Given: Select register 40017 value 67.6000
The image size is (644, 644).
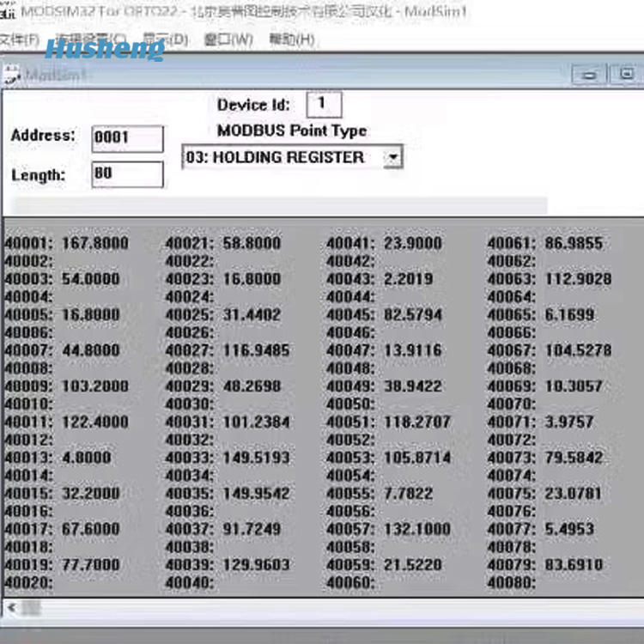Looking at the screenshot, I should tap(91, 529).
